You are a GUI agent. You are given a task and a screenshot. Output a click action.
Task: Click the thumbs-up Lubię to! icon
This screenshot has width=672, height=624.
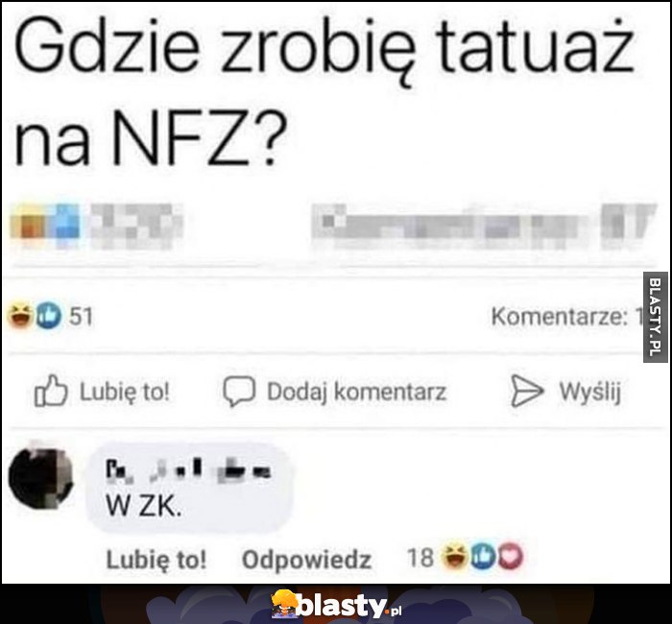[51, 391]
